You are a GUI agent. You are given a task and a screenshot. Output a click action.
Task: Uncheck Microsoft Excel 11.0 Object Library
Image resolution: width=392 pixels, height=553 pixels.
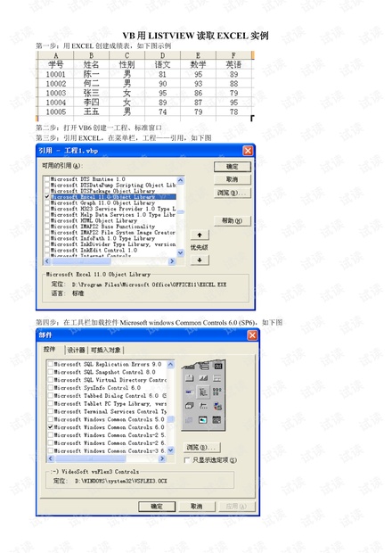pos(47,197)
